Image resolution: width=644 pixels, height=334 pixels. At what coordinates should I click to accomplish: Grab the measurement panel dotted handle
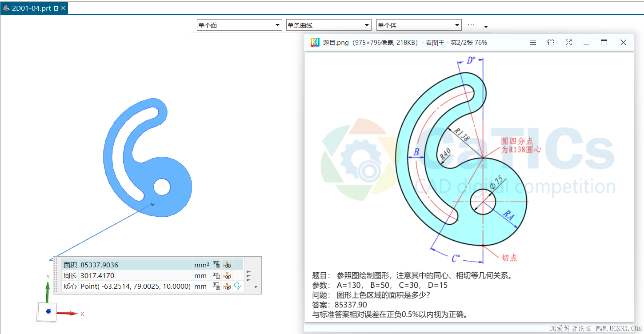(56, 275)
